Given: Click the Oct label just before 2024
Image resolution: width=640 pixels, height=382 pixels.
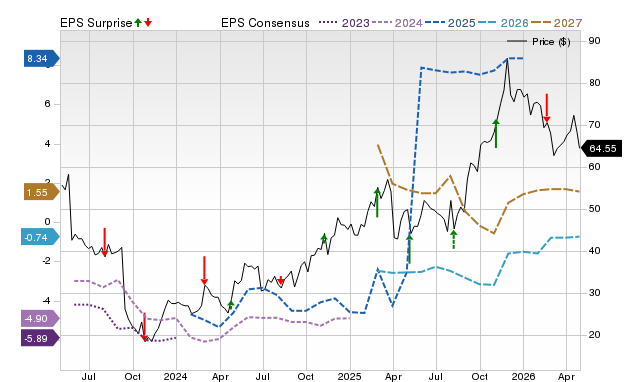Looking at the screenshot, I should pyautogui.click(x=132, y=377).
